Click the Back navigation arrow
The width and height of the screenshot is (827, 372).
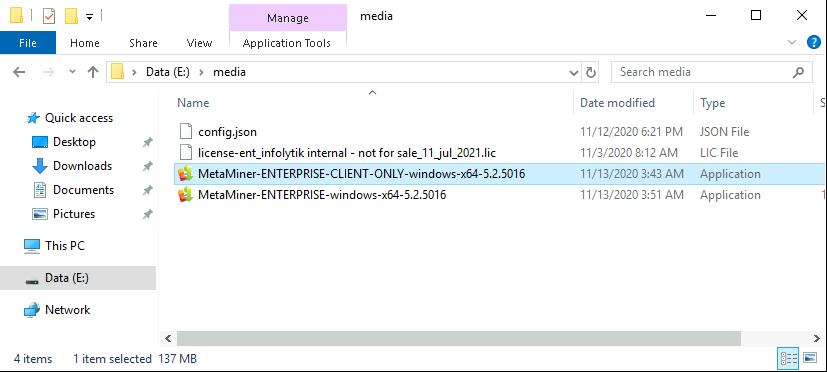(x=19, y=72)
